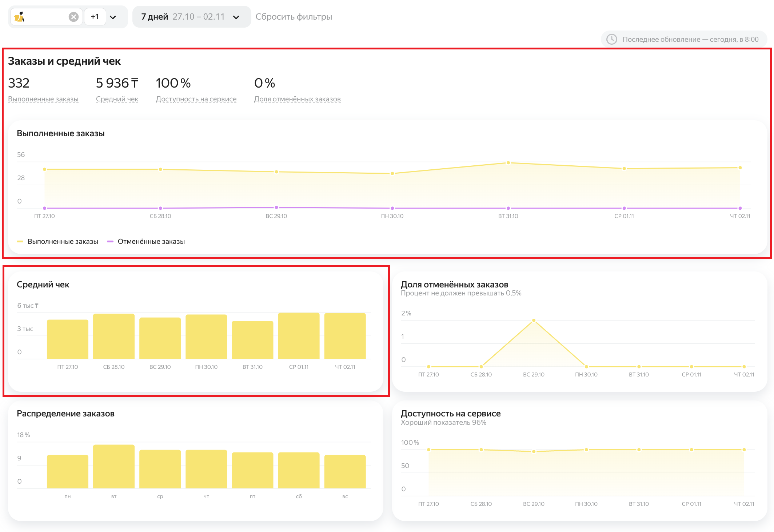The image size is (774, 532).
Task: Click Распределение заказов bar for вт
Action: (114, 467)
